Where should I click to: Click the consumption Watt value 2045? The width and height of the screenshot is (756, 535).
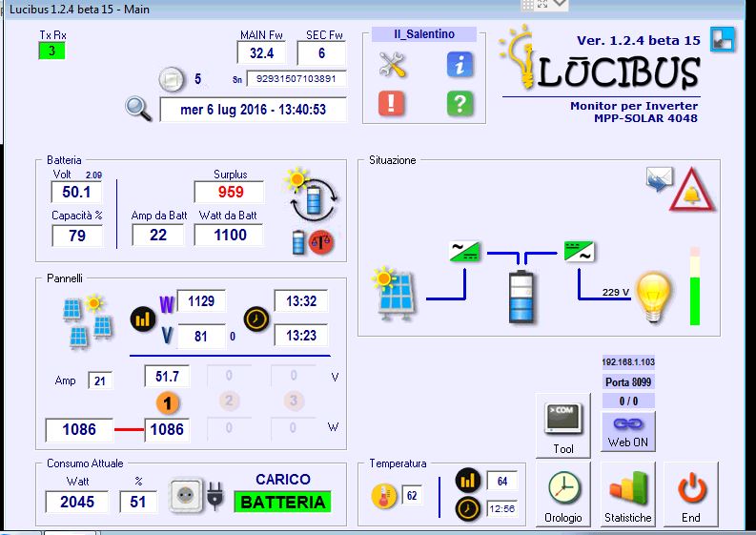[77, 503]
